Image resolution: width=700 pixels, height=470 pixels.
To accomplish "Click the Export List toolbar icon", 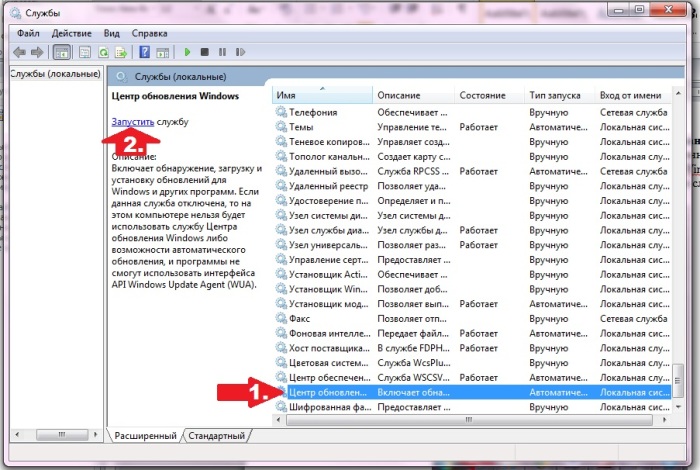I will 121,52.
